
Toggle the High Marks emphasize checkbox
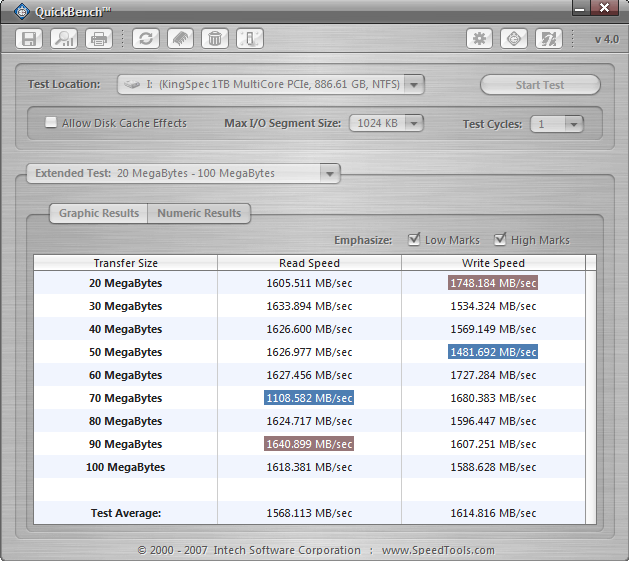click(500, 240)
